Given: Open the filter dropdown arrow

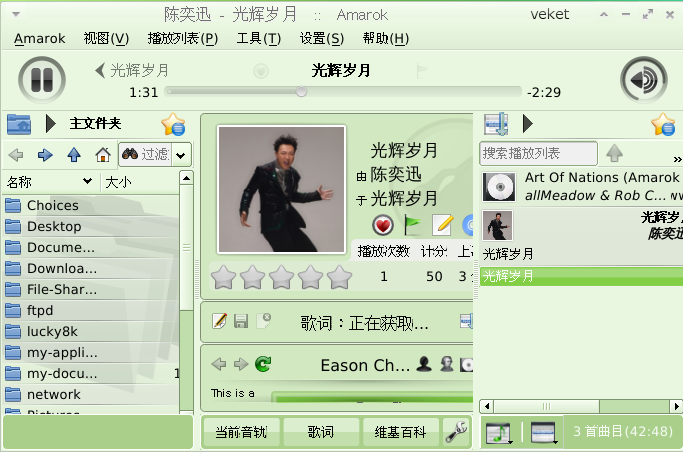Looking at the screenshot, I should point(181,155).
